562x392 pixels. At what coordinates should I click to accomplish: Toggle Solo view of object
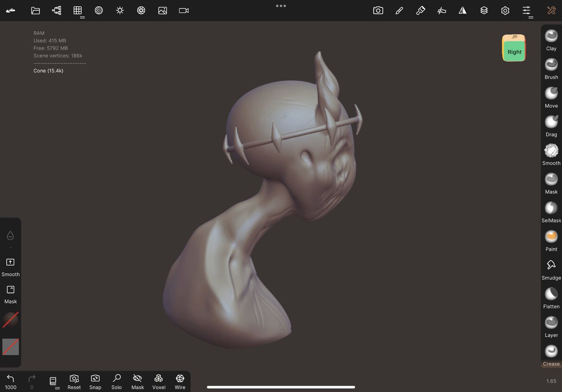pyautogui.click(x=117, y=381)
